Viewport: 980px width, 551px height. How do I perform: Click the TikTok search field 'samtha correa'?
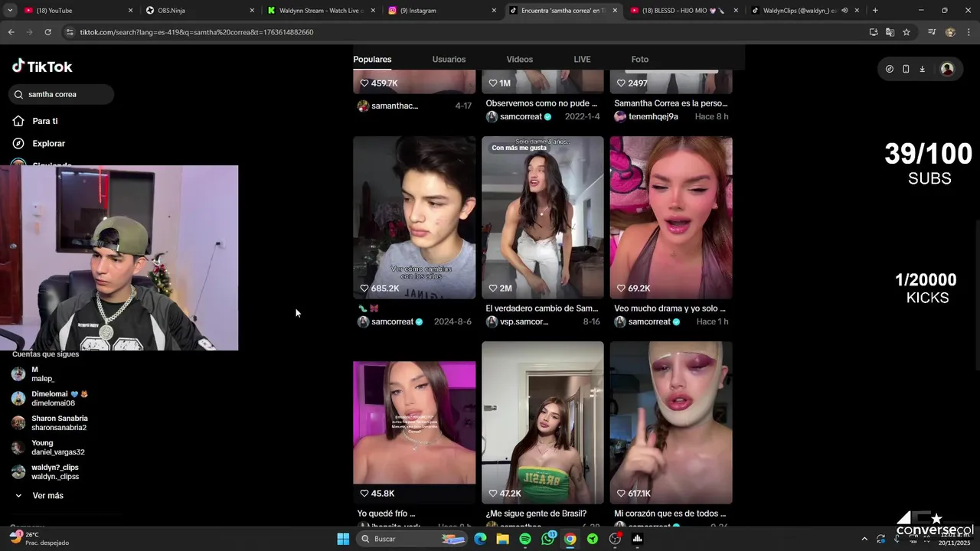[x=61, y=95]
